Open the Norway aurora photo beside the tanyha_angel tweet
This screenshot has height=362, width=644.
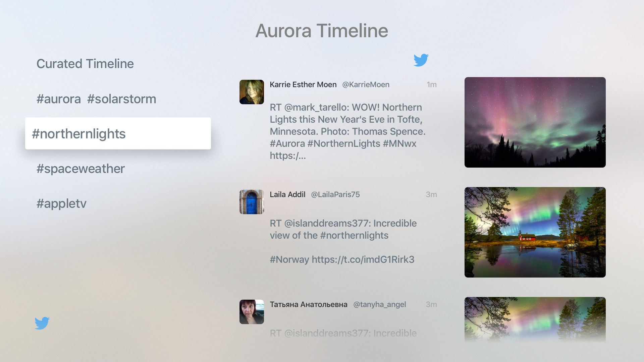pyautogui.click(x=535, y=319)
